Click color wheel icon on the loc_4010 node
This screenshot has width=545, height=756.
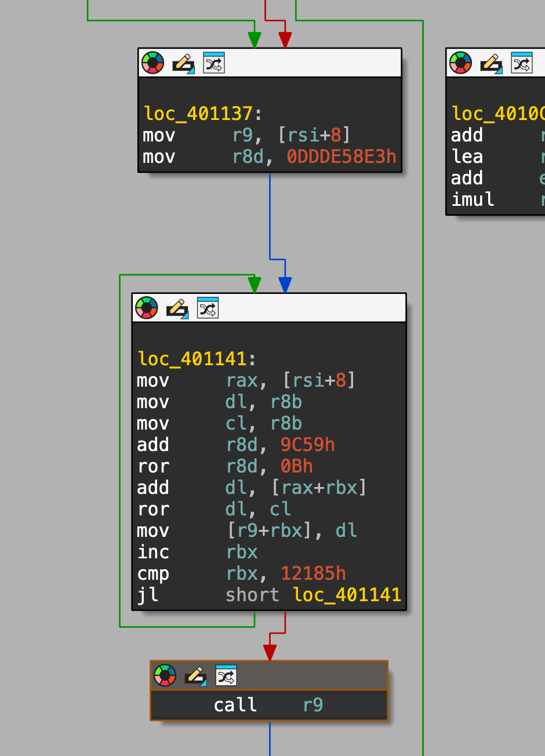coord(461,63)
